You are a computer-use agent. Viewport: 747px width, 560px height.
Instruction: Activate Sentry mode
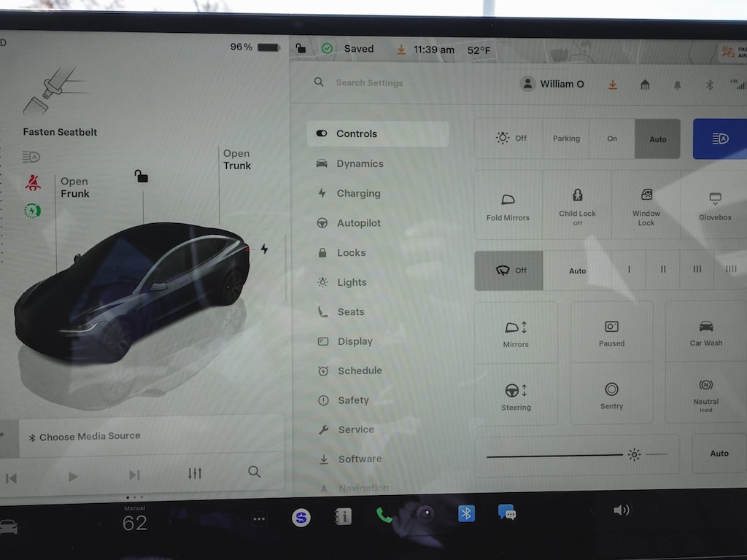click(x=611, y=394)
